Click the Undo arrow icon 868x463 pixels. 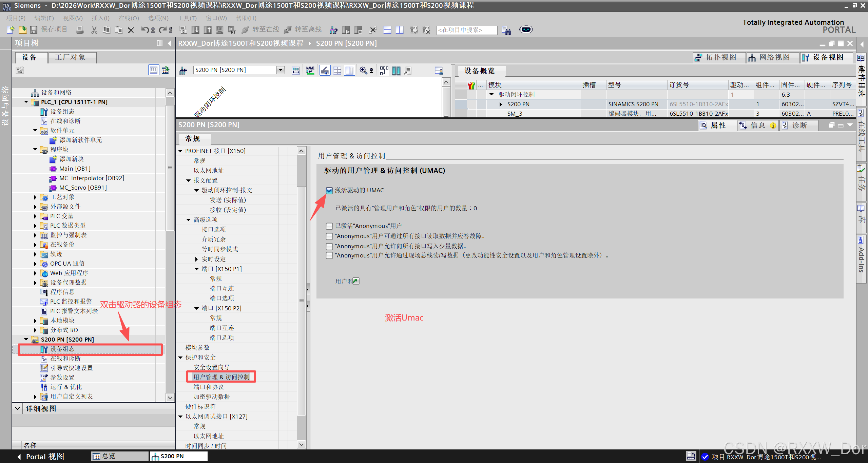pos(145,30)
